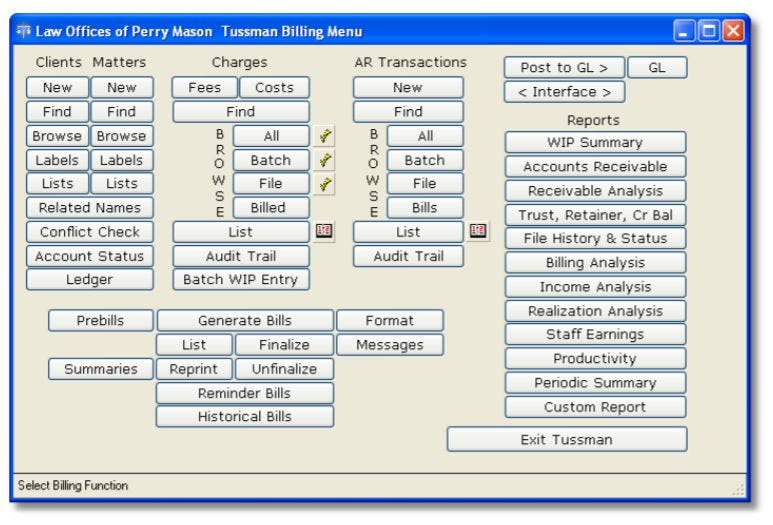Open Lists under Clients
773x525 pixels.
click(57, 183)
